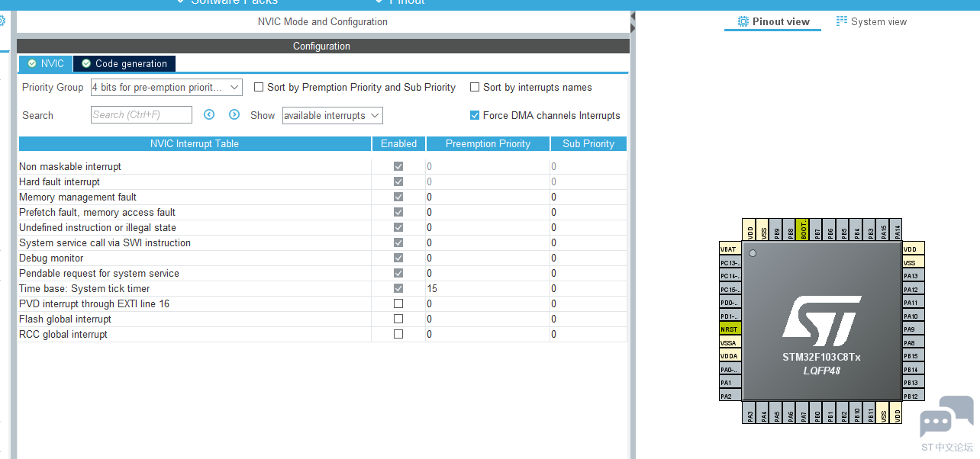Select pin PA12 on the chip
This screenshot has height=459, width=980.
point(914,289)
